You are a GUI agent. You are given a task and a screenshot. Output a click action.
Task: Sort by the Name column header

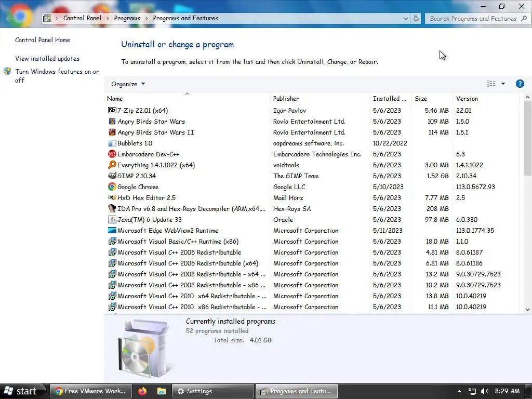click(x=188, y=98)
